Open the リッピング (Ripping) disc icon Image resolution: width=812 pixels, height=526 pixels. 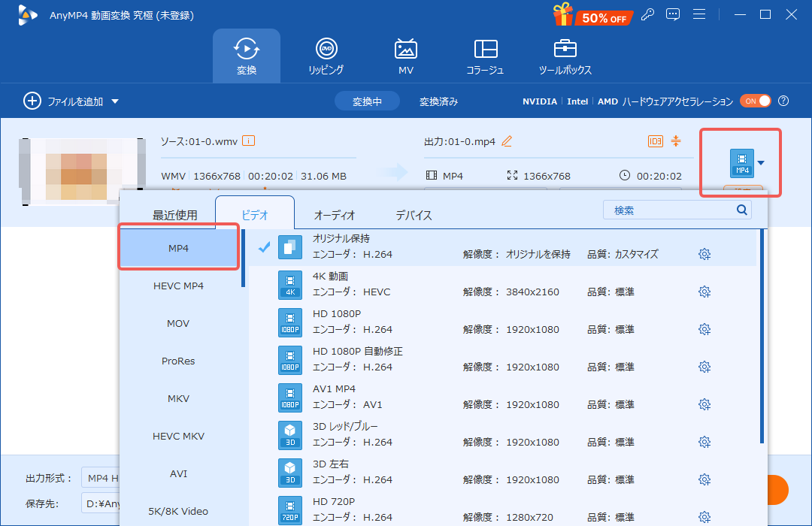(x=326, y=55)
